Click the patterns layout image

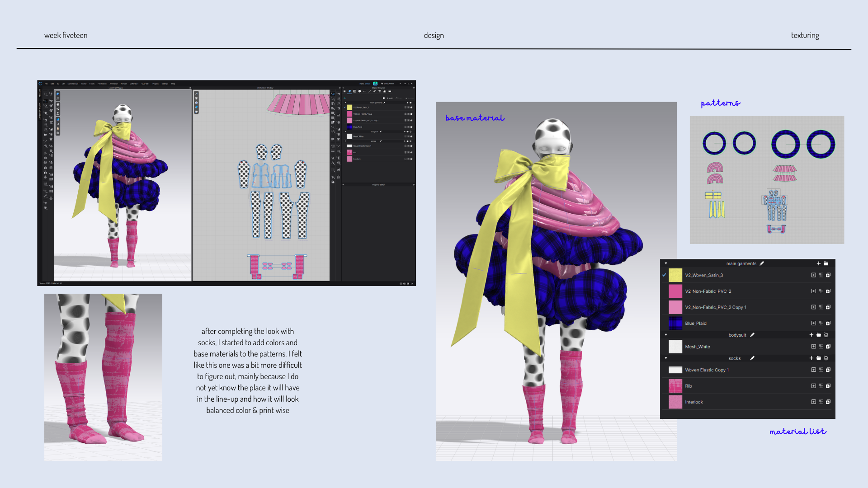[x=767, y=180]
